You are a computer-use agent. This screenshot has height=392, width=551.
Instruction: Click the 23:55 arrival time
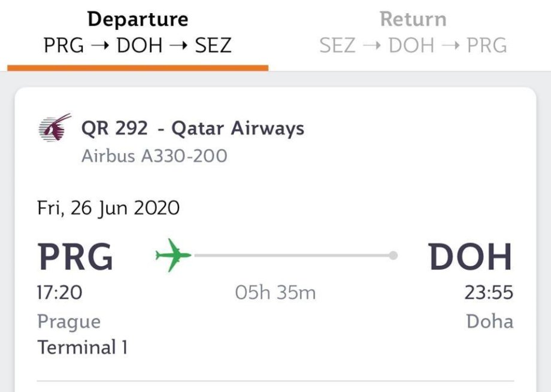489,293
